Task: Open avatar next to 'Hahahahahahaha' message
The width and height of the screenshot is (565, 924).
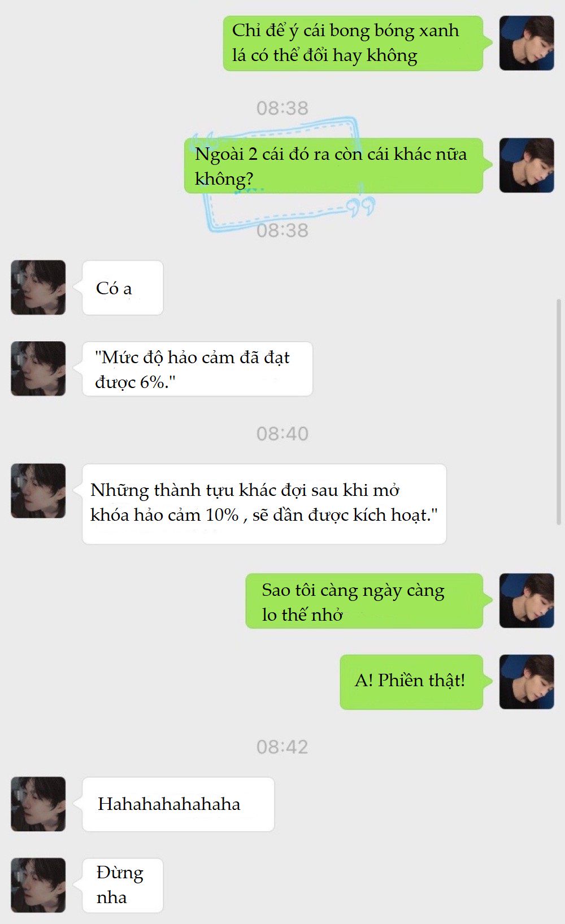Action: click(38, 804)
